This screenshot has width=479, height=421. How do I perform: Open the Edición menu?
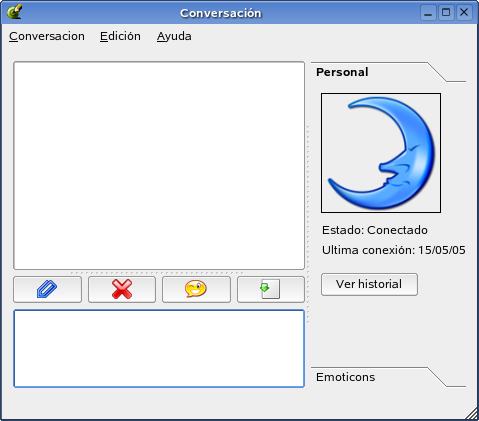pyautogui.click(x=120, y=36)
